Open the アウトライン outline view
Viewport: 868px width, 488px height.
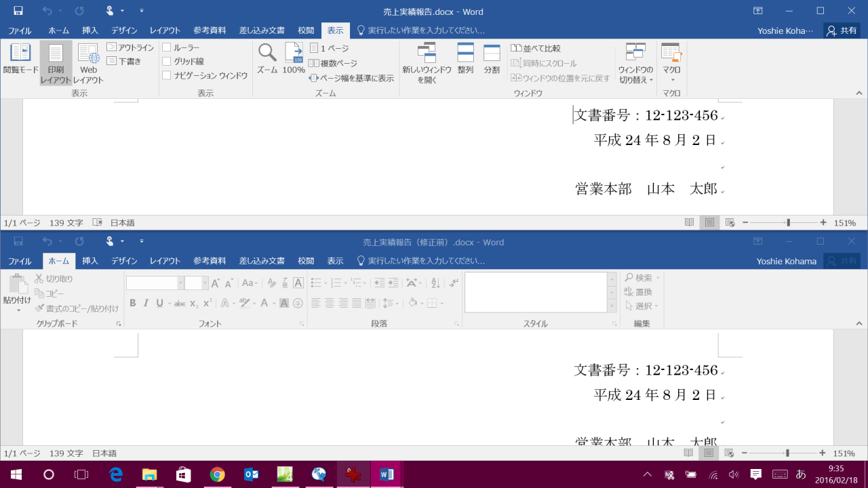131,47
